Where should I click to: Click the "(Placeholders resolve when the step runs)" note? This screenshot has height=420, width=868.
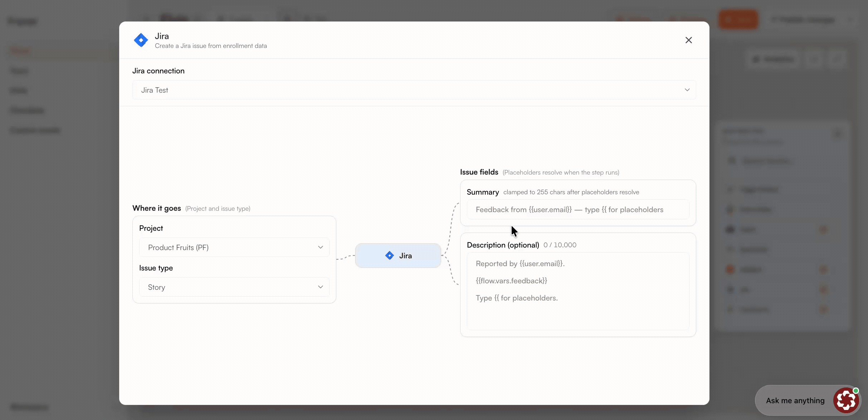click(x=561, y=172)
